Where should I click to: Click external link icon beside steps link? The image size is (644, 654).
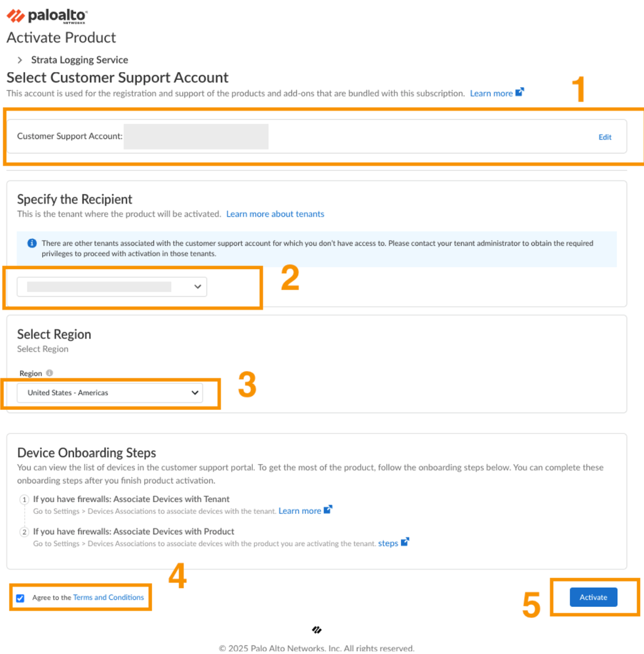(x=405, y=542)
